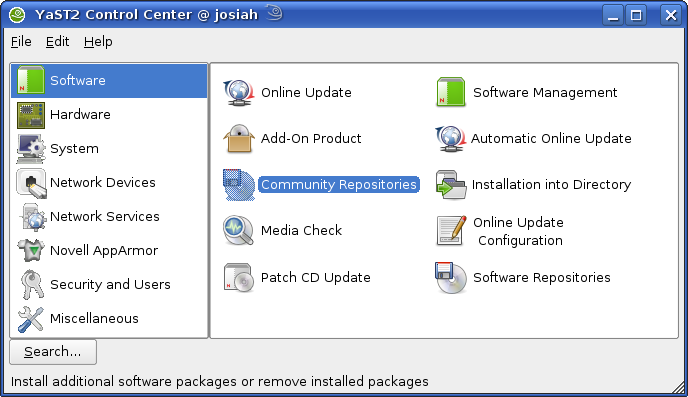
Task: Launch Automatic Online Update via its label
Action: pos(551,139)
